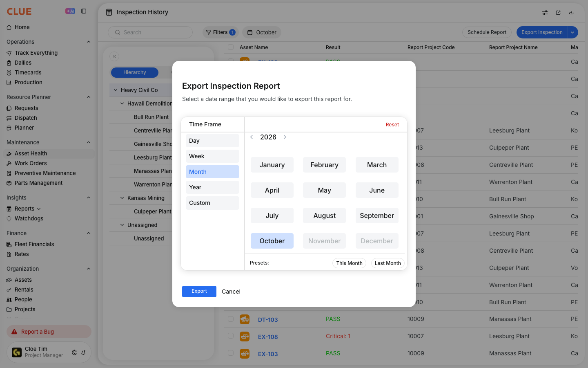Viewport: 588px width, 368px height.
Task: Open Production in sidebar
Action: (28, 82)
